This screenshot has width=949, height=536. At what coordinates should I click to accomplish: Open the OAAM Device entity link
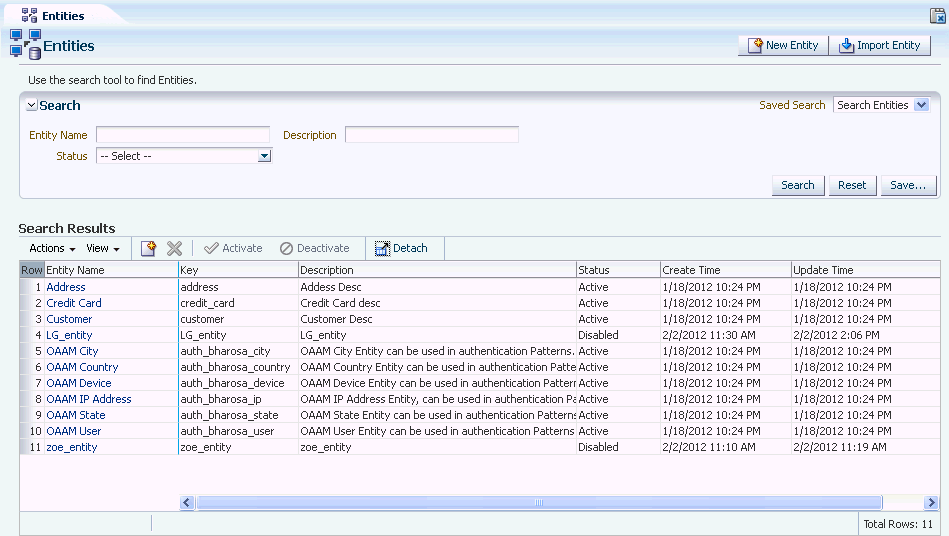coord(79,383)
